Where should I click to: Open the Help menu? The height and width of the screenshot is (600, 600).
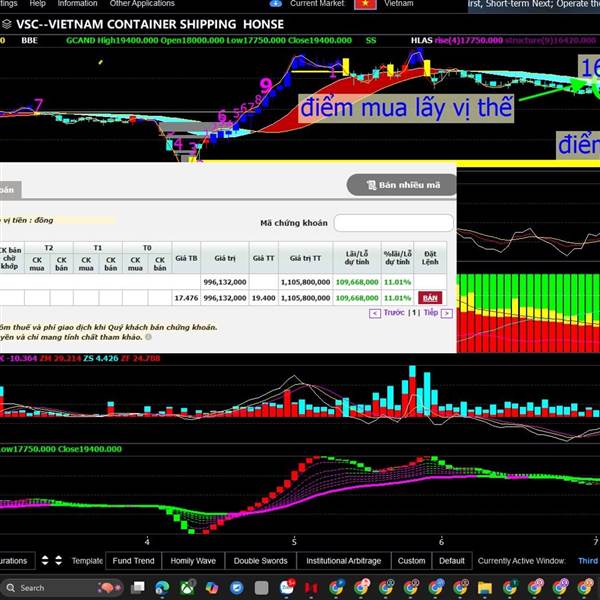[38, 3]
